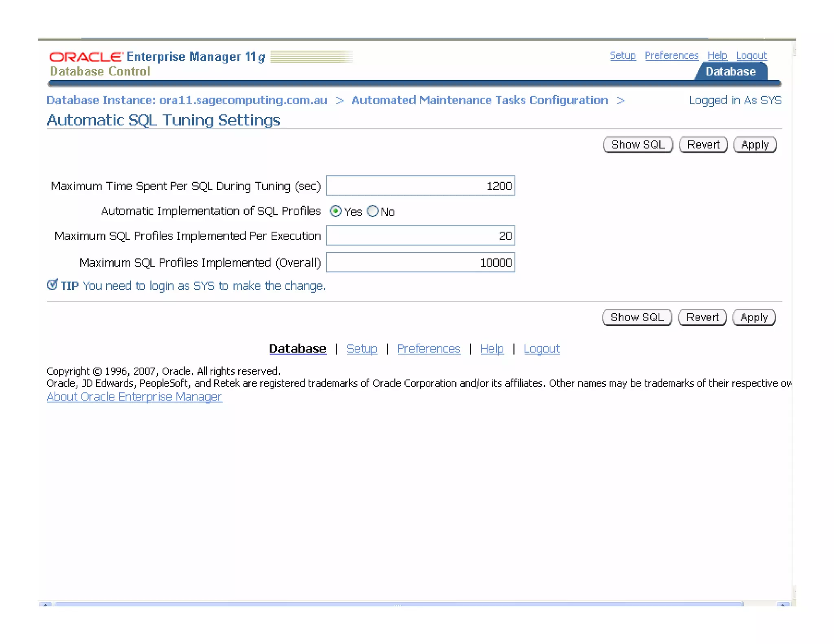This screenshot has height=644, width=834.
Task: Open About Oracle Enterprise Manager link
Action: (x=134, y=397)
